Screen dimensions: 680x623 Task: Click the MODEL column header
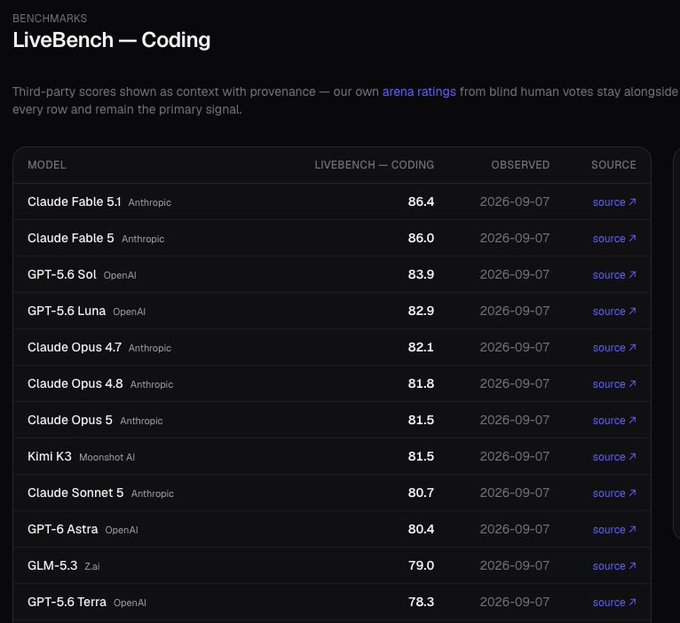pyautogui.click(x=47, y=165)
